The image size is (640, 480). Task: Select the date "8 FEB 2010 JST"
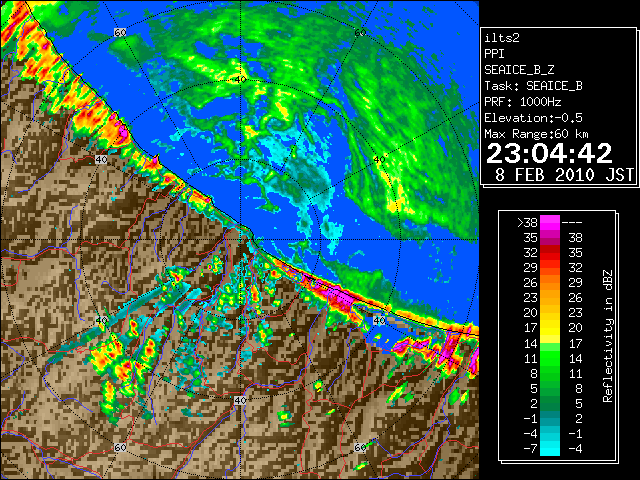pos(564,175)
